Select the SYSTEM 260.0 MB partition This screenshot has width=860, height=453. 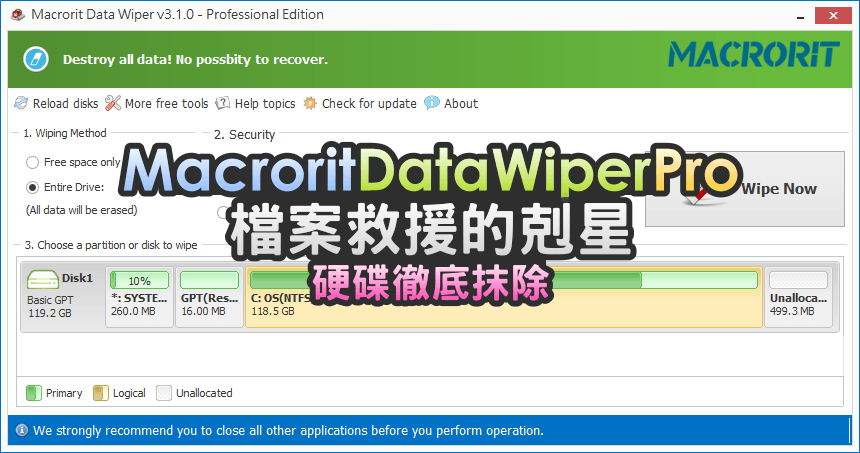pyautogui.click(x=139, y=297)
